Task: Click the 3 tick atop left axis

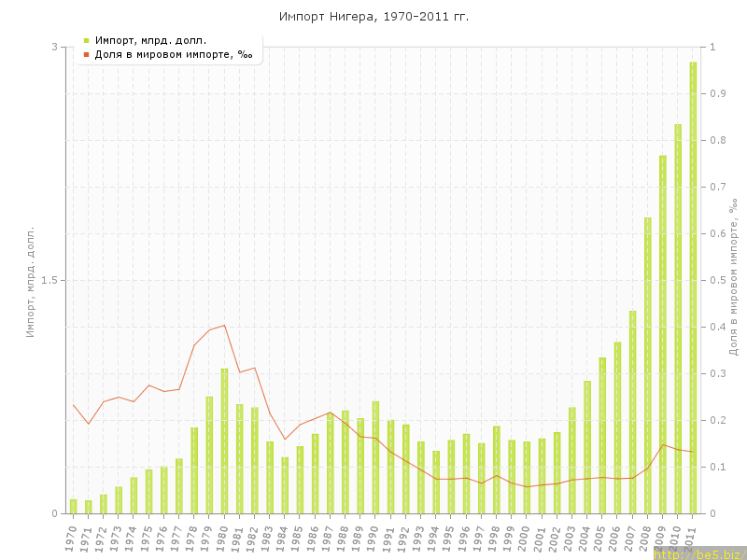Action: [x=54, y=47]
